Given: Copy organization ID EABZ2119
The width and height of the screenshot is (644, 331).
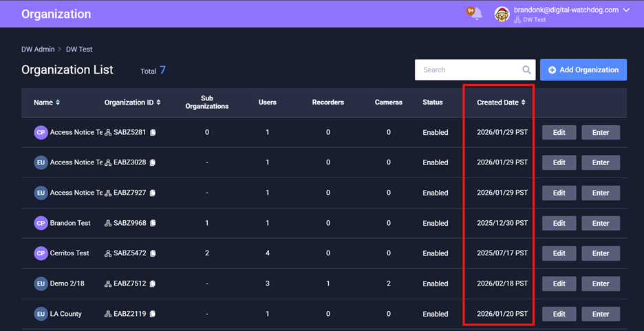Looking at the screenshot, I should (153, 314).
